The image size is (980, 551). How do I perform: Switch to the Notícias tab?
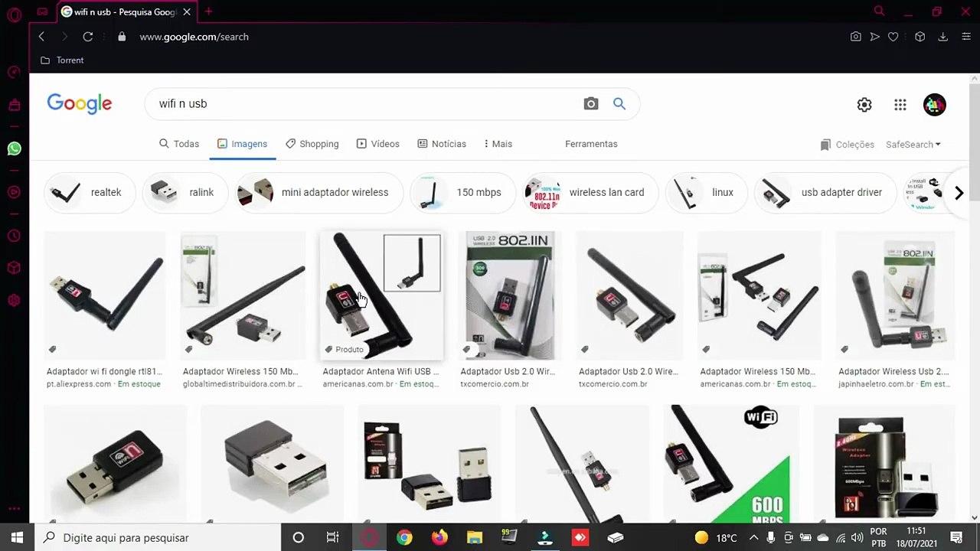442,144
